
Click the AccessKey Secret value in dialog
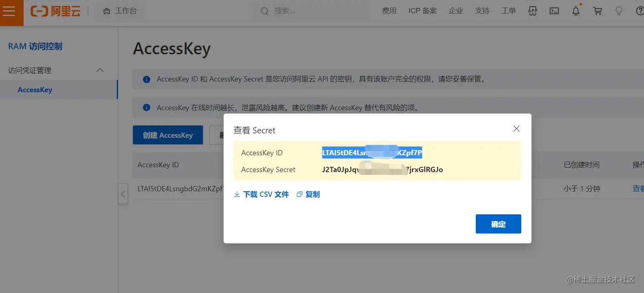click(382, 169)
